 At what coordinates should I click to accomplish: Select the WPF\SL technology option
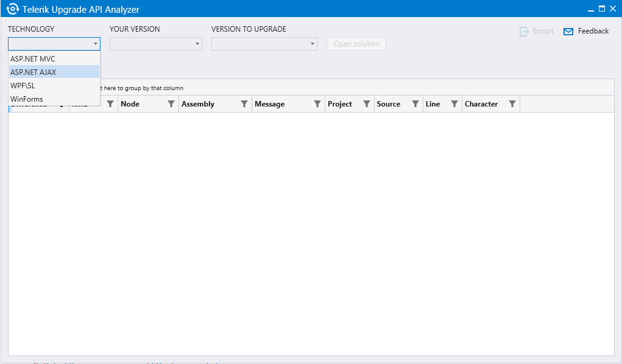pyautogui.click(x=23, y=86)
